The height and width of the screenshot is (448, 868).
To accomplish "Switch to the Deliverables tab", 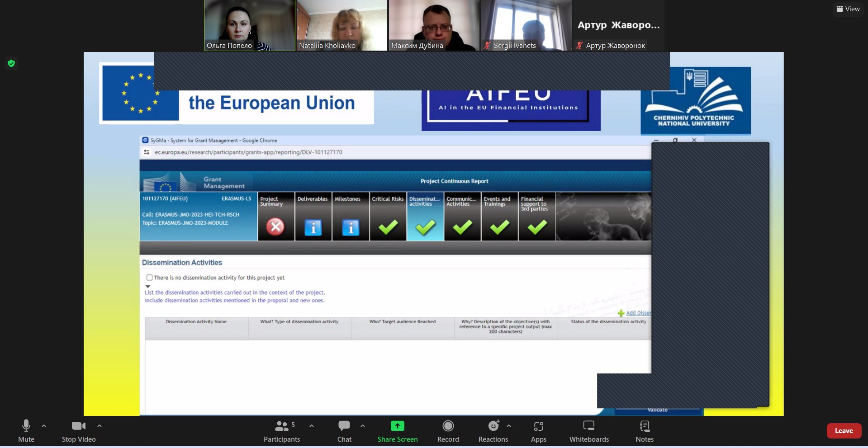I will pos(313,217).
